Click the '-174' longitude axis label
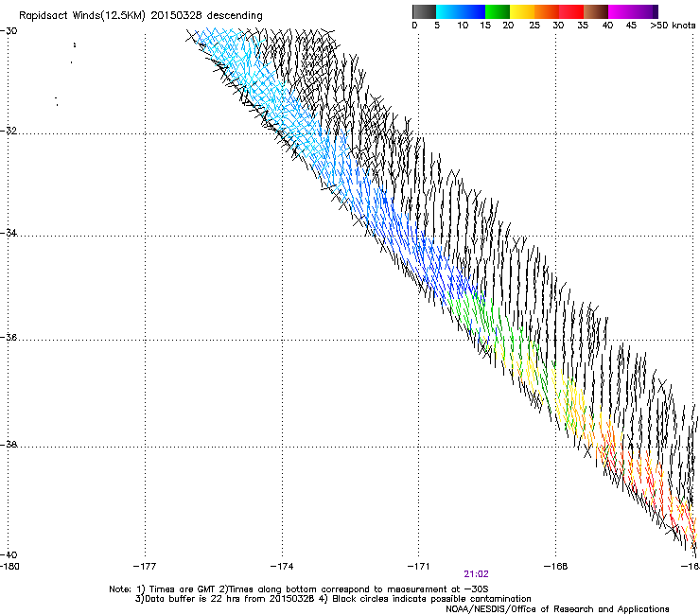700x615 pixels. pos(282,567)
